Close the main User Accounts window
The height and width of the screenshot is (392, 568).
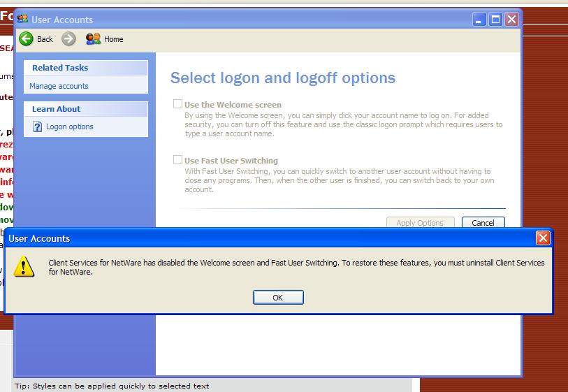(x=511, y=19)
